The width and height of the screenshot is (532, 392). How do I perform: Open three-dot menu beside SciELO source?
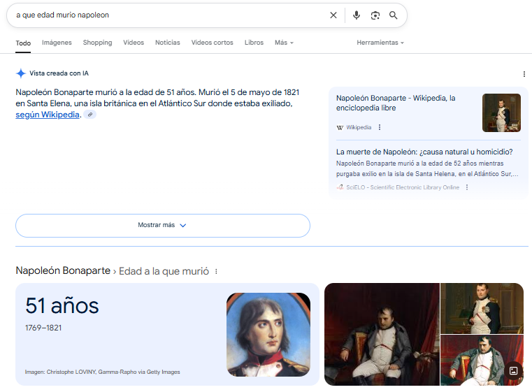[x=467, y=187]
